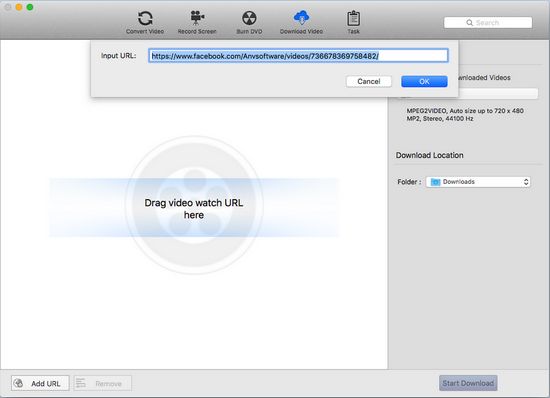Screen dimensions: 550x398
Task: Click the Add URL button
Action: pos(40,383)
